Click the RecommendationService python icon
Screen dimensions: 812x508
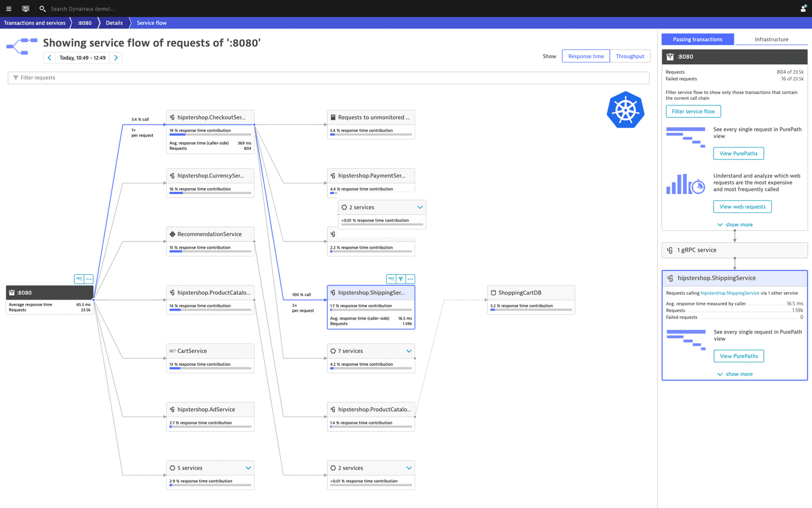pos(173,234)
